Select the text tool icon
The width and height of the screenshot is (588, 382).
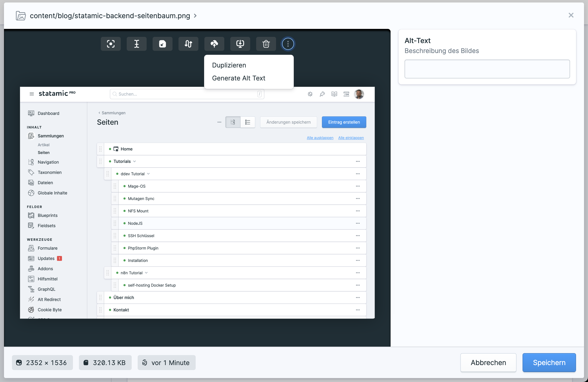coord(137,43)
